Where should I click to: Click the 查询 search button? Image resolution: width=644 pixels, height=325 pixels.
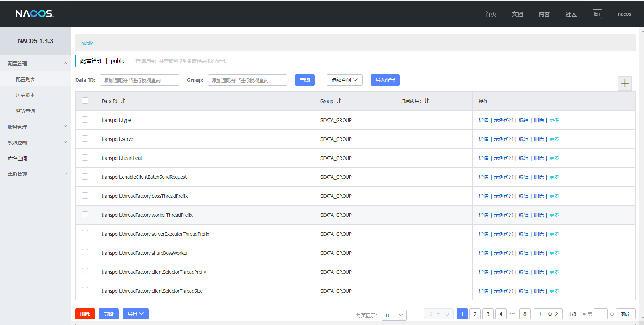click(305, 80)
